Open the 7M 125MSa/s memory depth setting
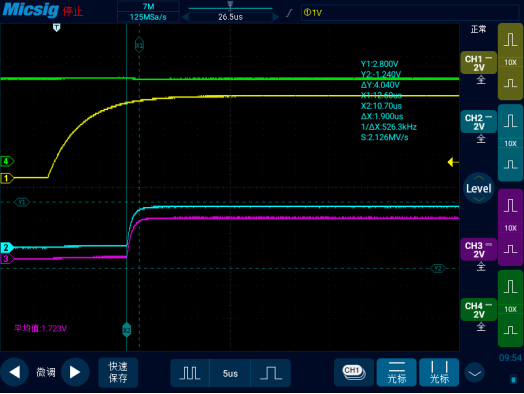The width and height of the screenshot is (524, 394). [x=148, y=12]
